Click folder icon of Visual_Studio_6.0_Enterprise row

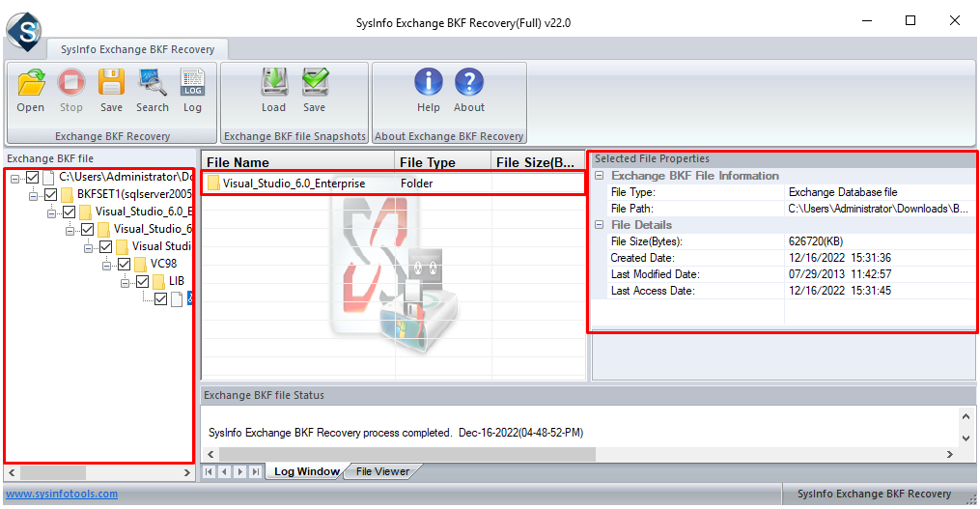213,184
